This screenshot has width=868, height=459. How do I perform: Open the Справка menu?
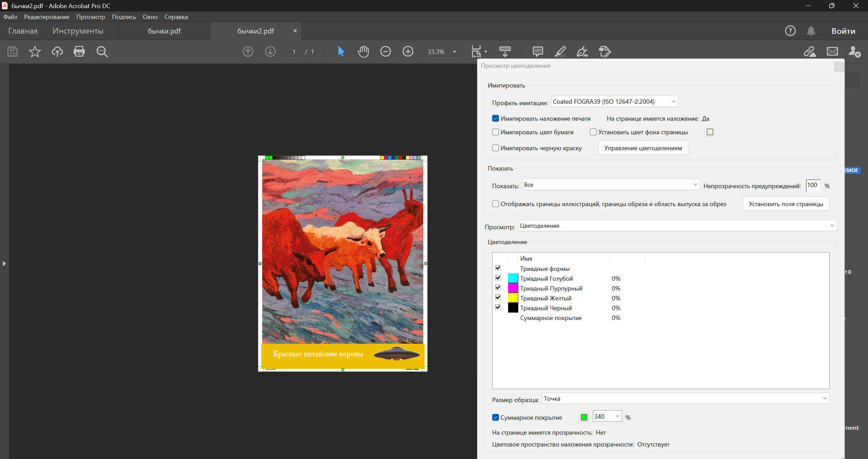[176, 17]
